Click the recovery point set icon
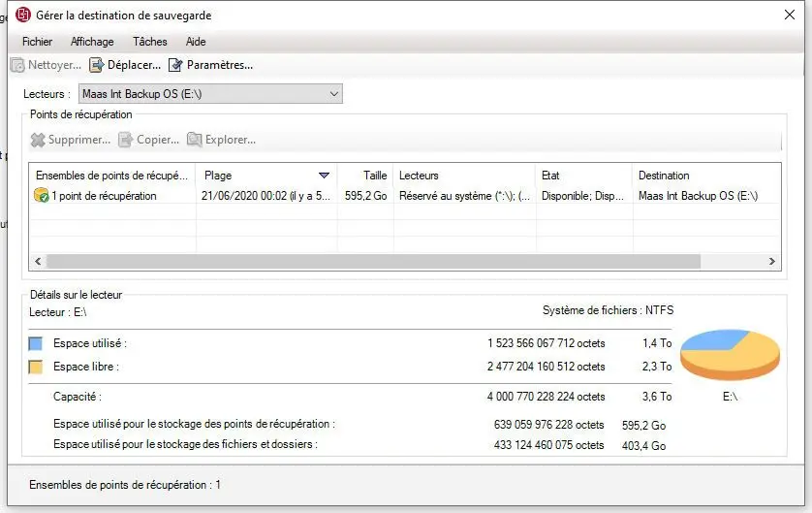This screenshot has height=513, width=812. (41, 195)
